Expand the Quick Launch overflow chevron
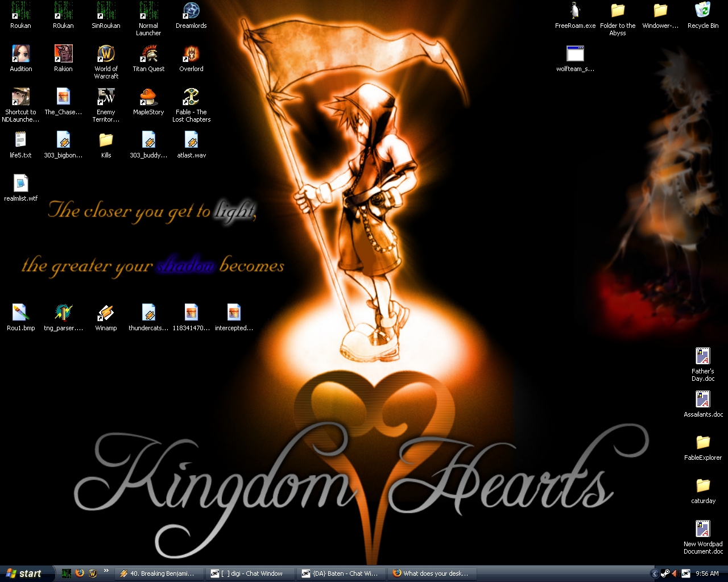 106,571
